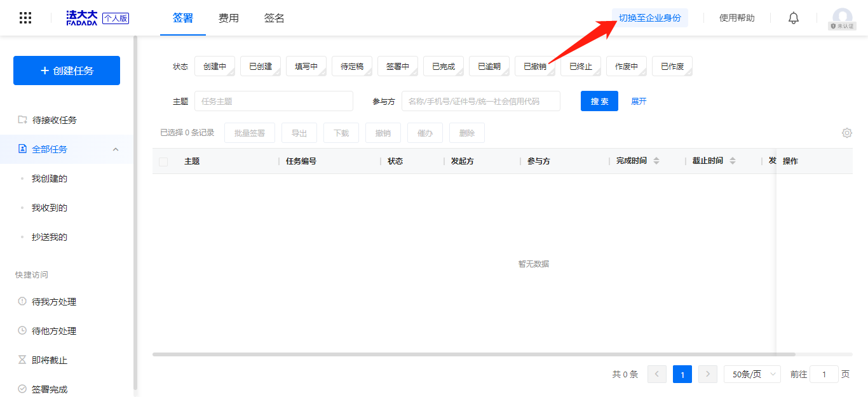Toggle the 签署中 status filter
The height and width of the screenshot is (397, 868).
point(398,66)
